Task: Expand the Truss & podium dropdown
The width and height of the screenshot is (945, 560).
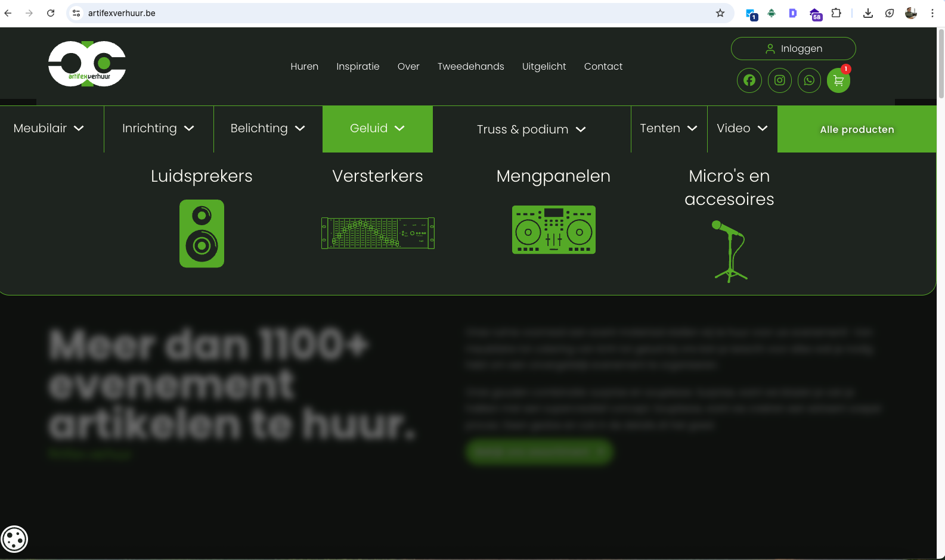Action: pos(531,130)
